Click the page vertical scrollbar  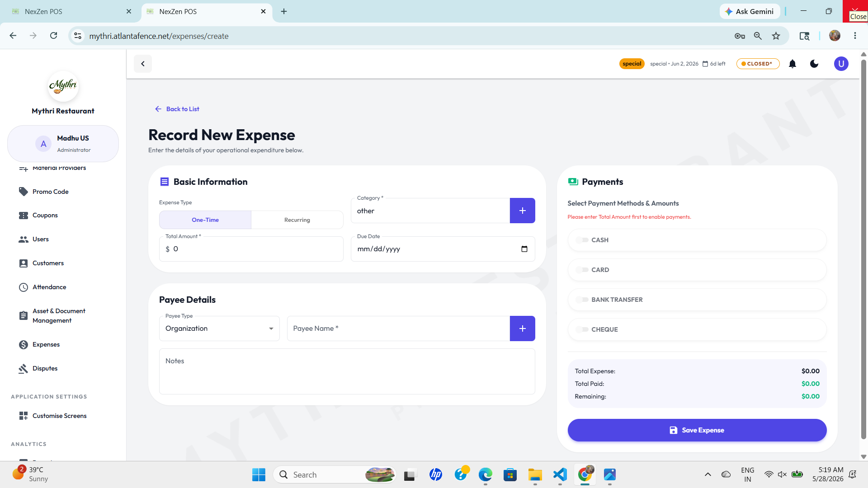pos(863,249)
